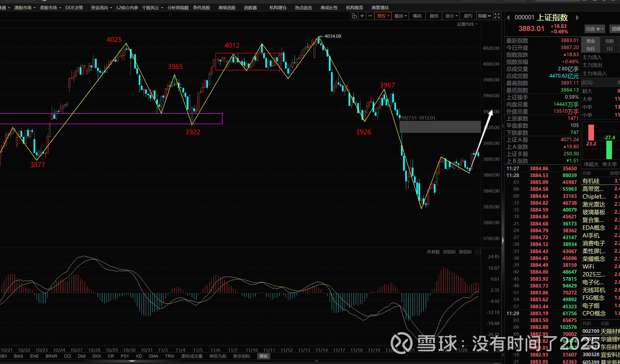Click the unlock padlock icon in chart toolbar
The width and height of the screenshot is (620, 364).
(354, 16)
